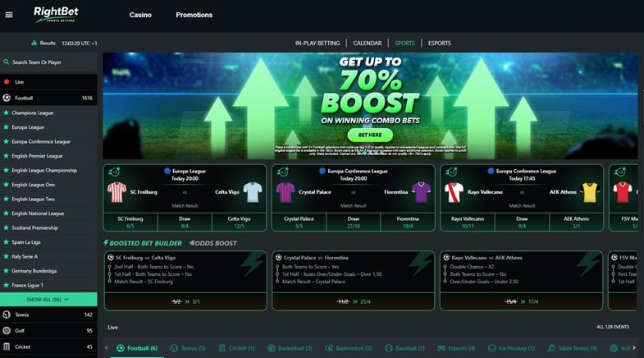The image size is (644, 358).
Task: Click Rayo Vallecano jersey icon
Action: tap(454, 192)
